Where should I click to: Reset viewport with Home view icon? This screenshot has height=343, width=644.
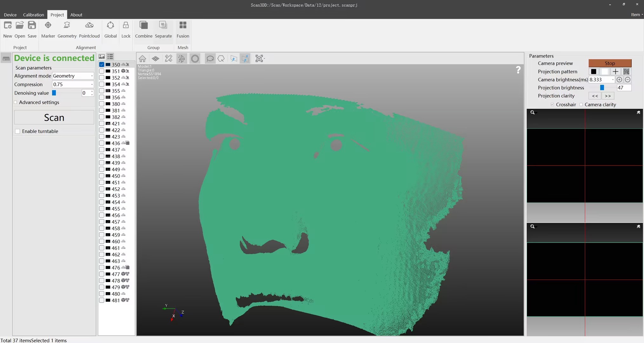[x=143, y=59]
